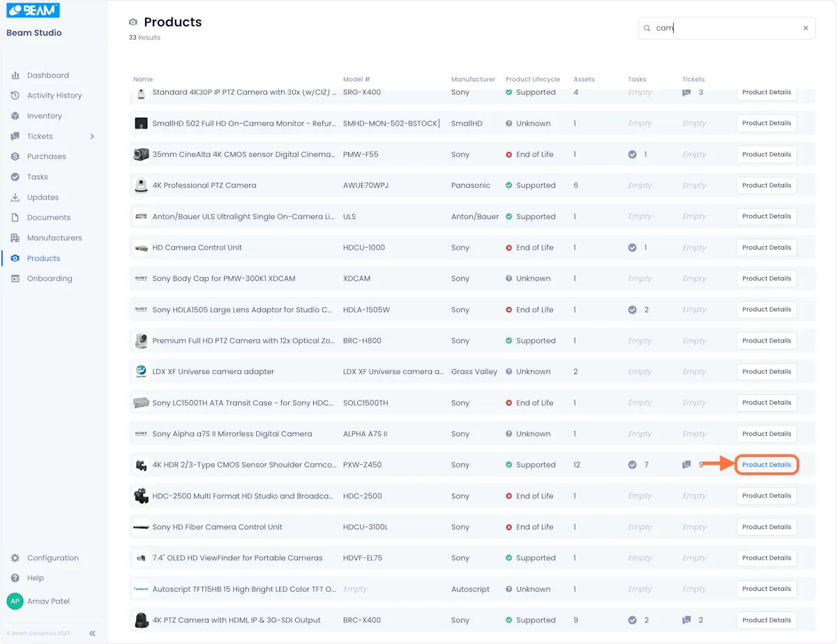Click 'LDX XF Universe camera adapter' name
The height and width of the screenshot is (644, 837).
[x=213, y=372]
